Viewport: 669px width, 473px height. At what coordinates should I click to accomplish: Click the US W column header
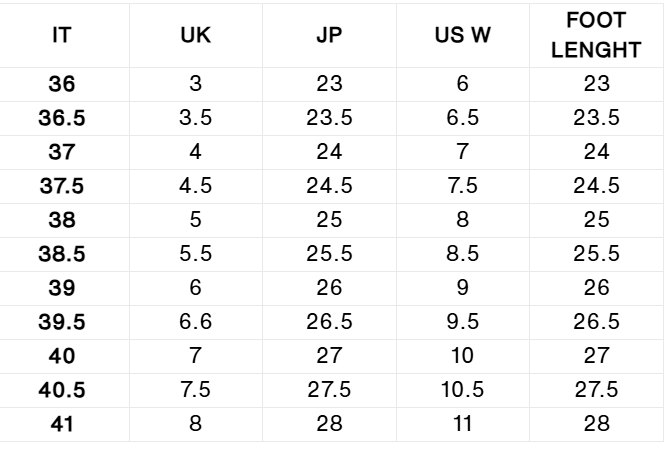pyautogui.click(x=462, y=35)
